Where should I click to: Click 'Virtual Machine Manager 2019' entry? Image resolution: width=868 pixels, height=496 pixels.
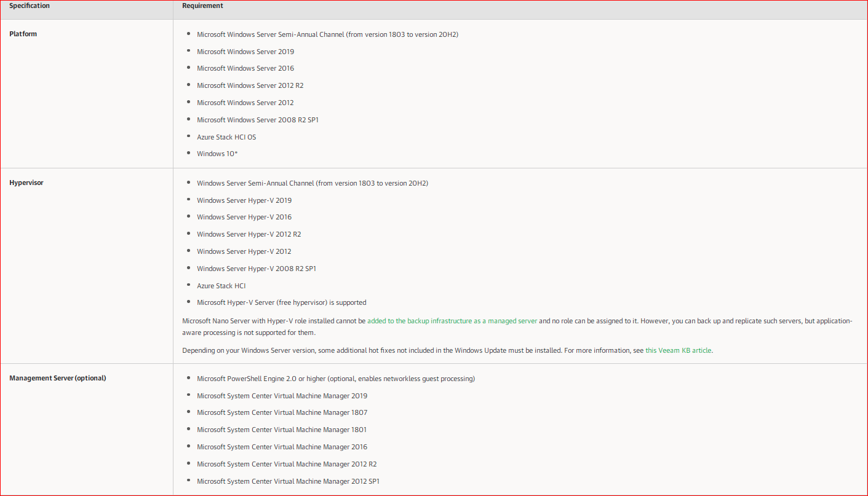click(x=282, y=396)
